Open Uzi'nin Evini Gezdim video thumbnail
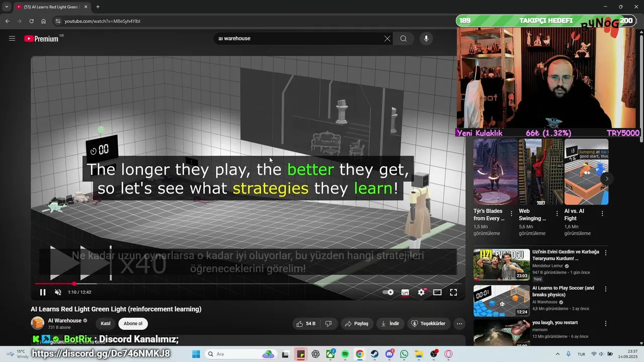Screen dimensions: 644x362 (x=502, y=264)
